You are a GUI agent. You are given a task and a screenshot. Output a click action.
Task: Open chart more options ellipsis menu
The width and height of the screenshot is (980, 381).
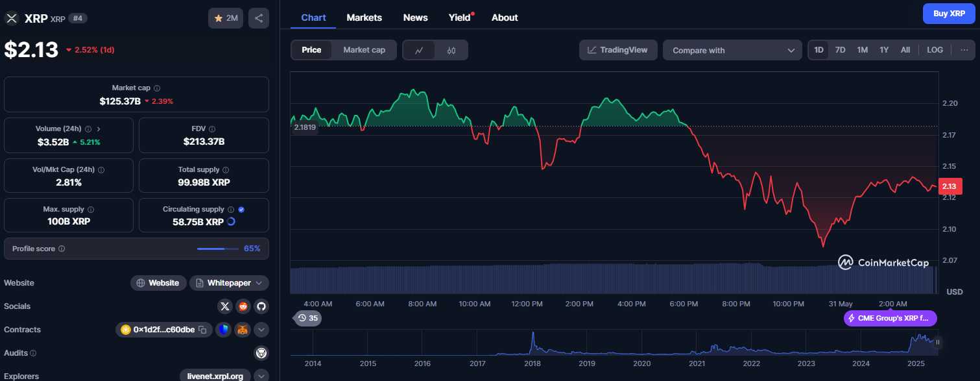pyautogui.click(x=964, y=50)
